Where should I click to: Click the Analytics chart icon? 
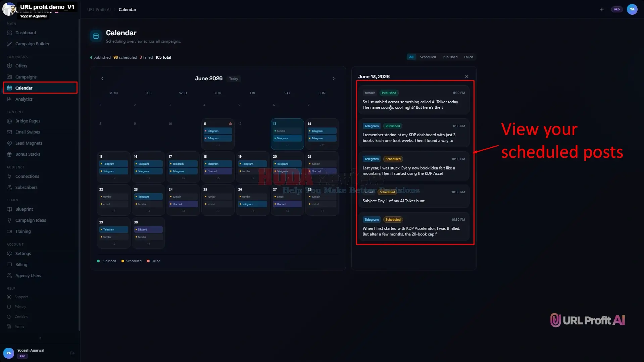9,99
